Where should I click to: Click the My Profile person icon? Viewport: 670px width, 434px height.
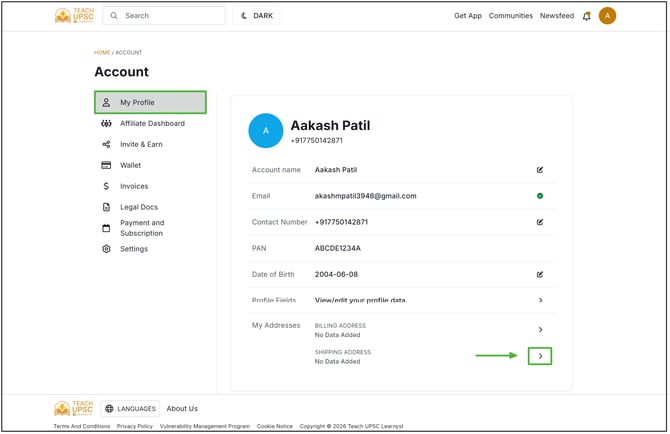(x=106, y=103)
